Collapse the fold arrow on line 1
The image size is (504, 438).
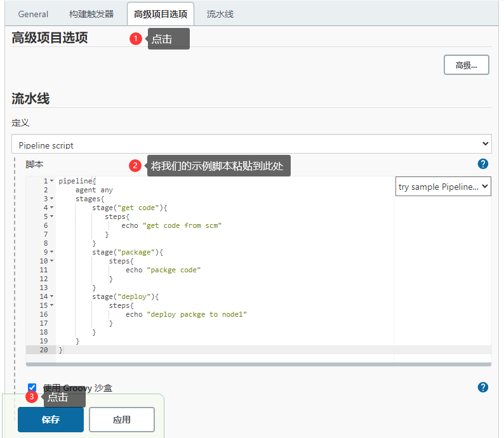[x=52, y=181]
